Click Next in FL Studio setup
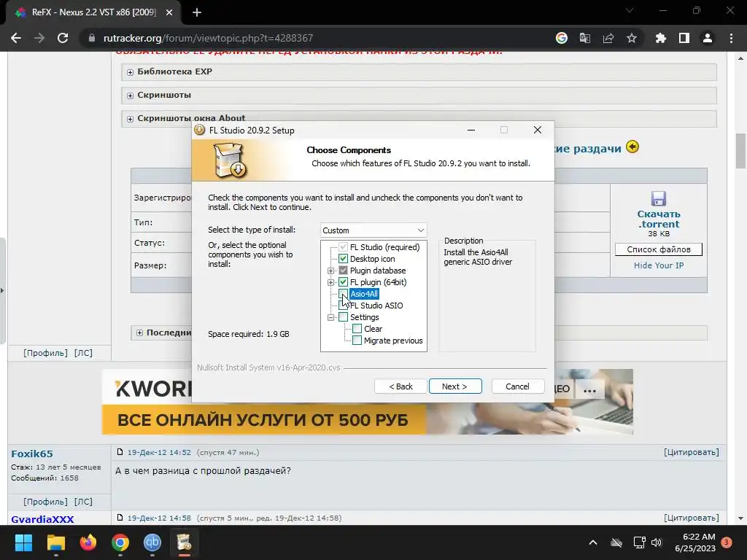747x560 pixels. pyautogui.click(x=455, y=386)
